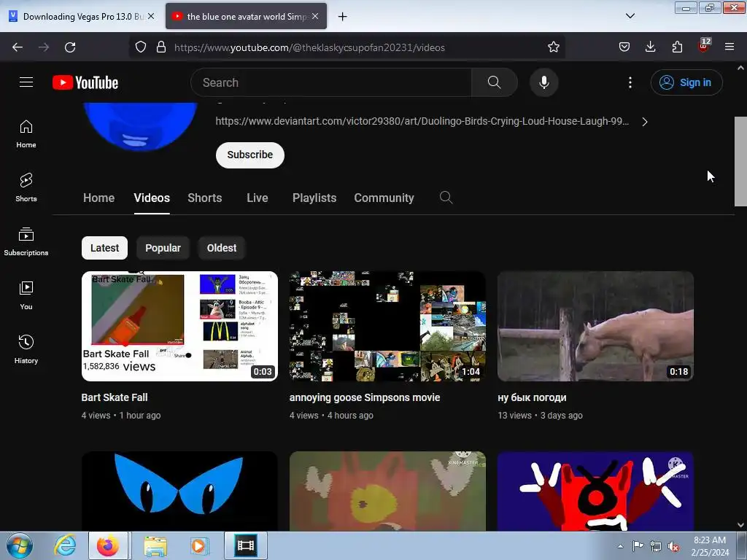
Task: Bookmark this page with the star
Action: click(553, 47)
